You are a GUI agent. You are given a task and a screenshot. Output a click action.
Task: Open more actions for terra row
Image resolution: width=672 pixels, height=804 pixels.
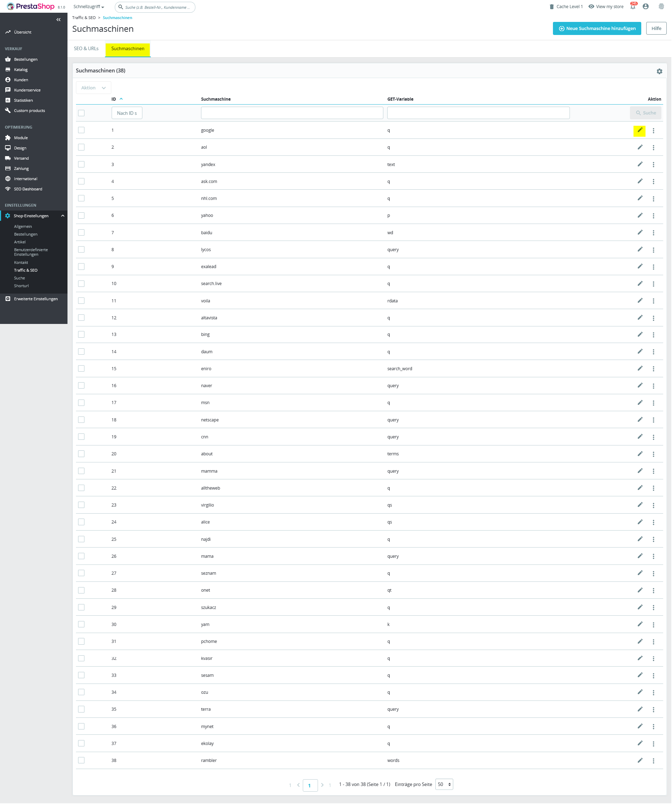pyautogui.click(x=654, y=710)
